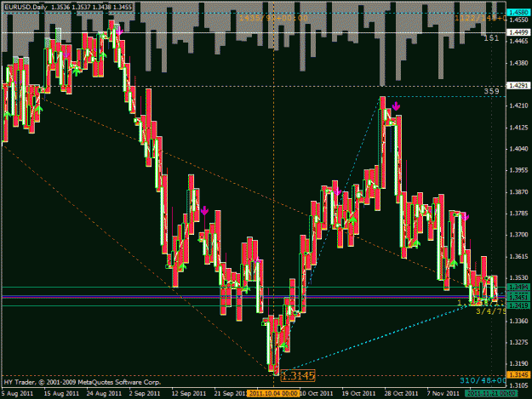This screenshot has height=399, width=532.
Task: Click the 10 Oct 2011 date label
Action: point(316,394)
